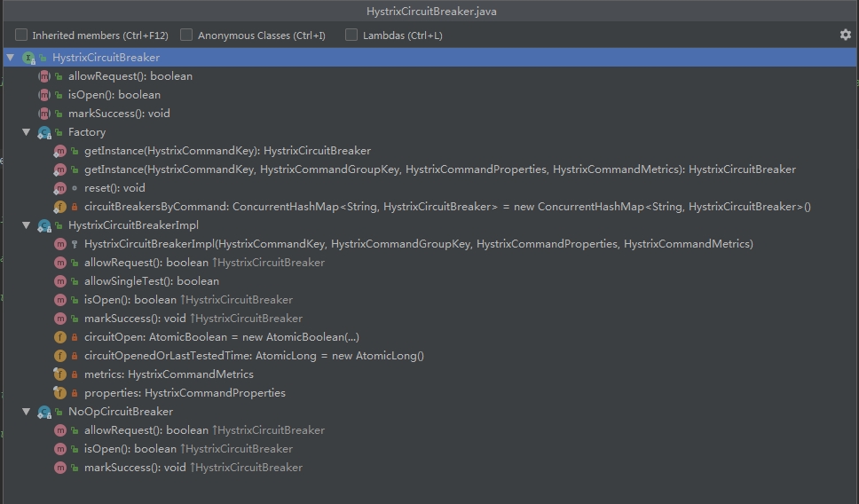859x504 pixels.
Task: Collapse the HystrixCircuitBreakerImpl class node
Action: 26,225
